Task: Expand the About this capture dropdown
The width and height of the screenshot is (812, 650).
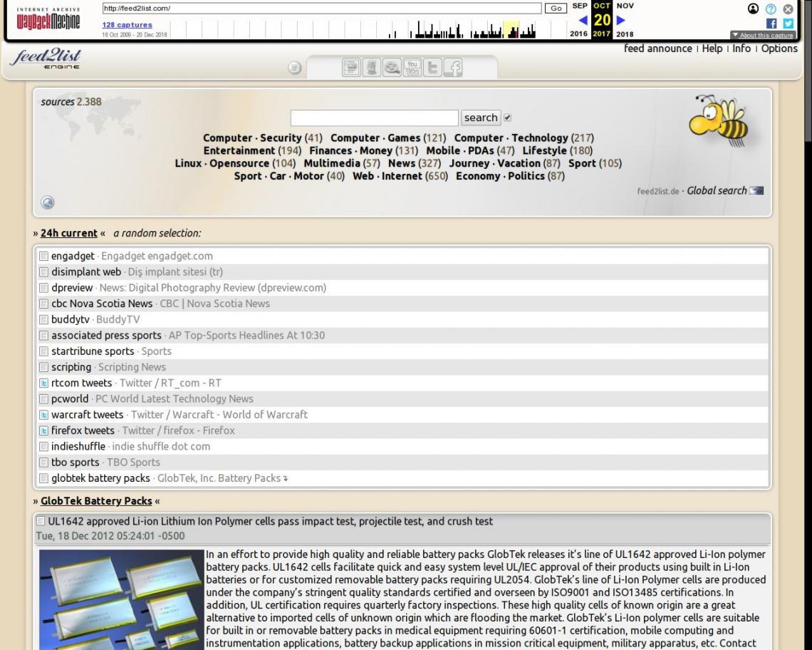Action: (762, 35)
